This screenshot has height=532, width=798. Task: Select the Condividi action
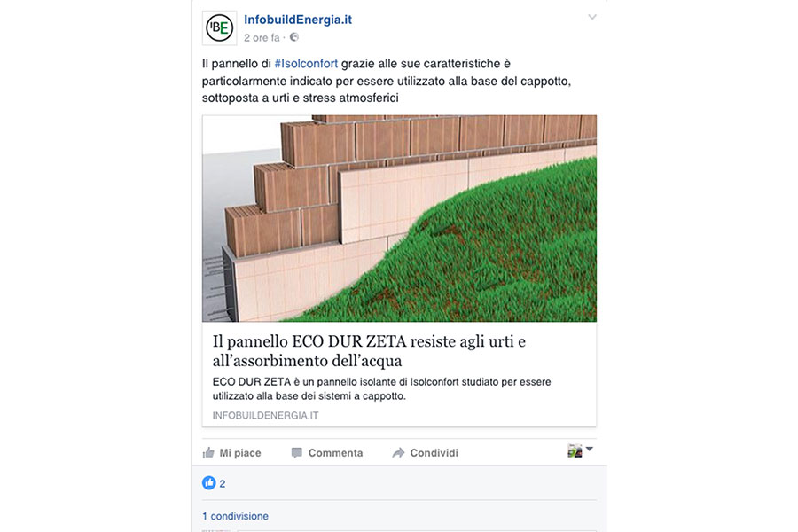pos(425,452)
